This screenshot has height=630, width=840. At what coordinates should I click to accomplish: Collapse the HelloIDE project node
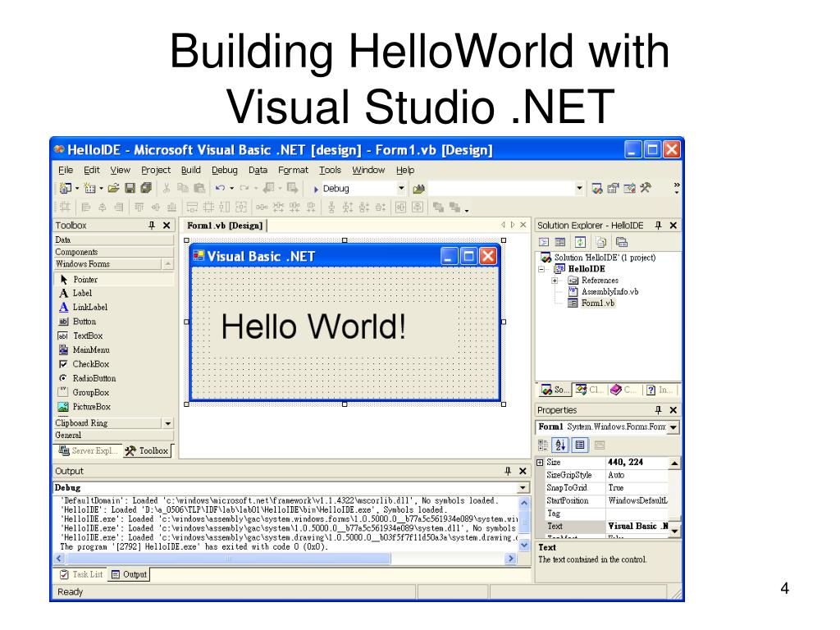tap(541, 269)
